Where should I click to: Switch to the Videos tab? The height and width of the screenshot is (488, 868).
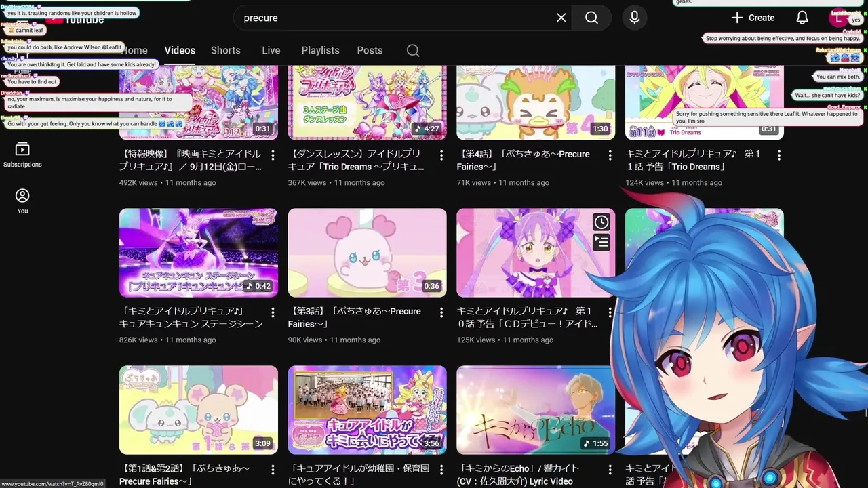180,50
